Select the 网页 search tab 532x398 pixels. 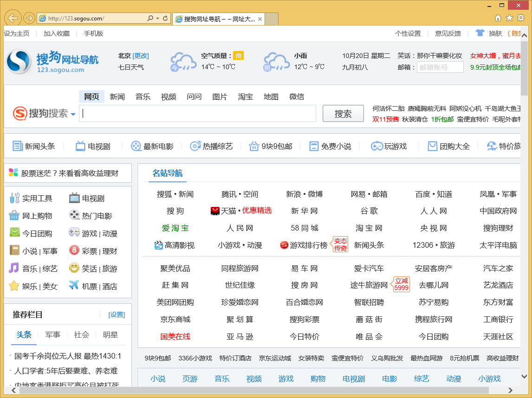pos(91,96)
